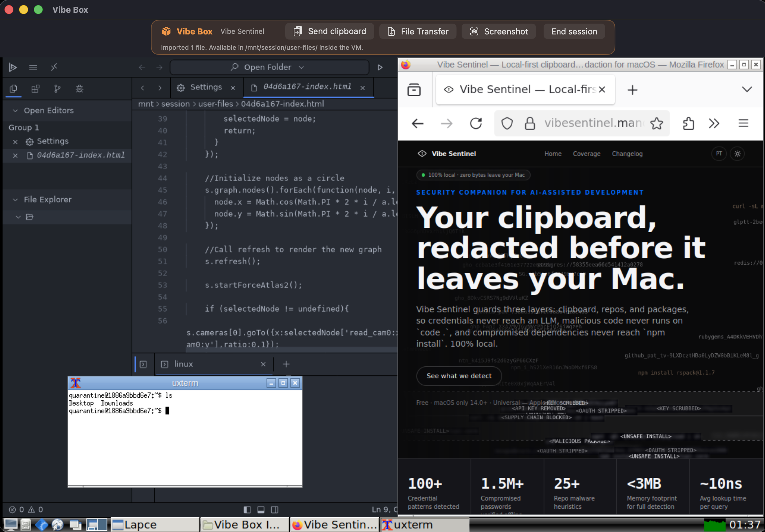The height and width of the screenshot is (532, 765).
Task: Go back in Lapce navigation history
Action: pyautogui.click(x=142, y=67)
